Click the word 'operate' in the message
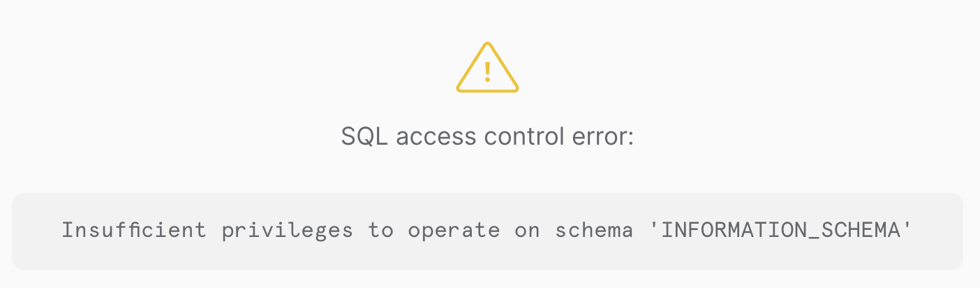The image size is (980, 288). tap(454, 231)
